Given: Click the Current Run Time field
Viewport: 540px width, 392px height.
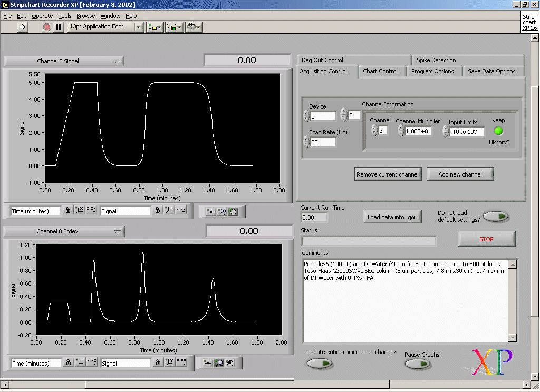Looking at the screenshot, I should [314, 218].
